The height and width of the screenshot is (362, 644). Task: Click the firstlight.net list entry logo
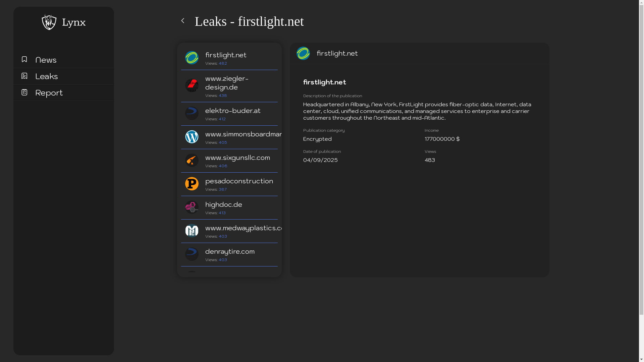pyautogui.click(x=192, y=58)
